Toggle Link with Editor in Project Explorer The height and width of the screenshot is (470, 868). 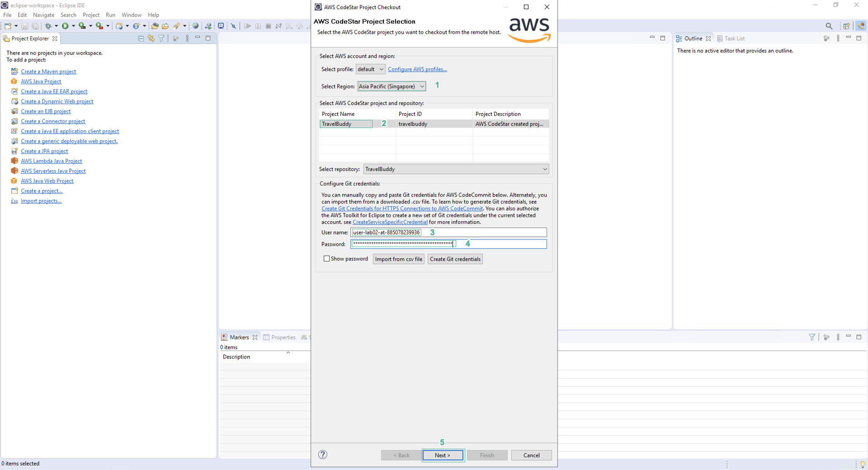[151, 38]
